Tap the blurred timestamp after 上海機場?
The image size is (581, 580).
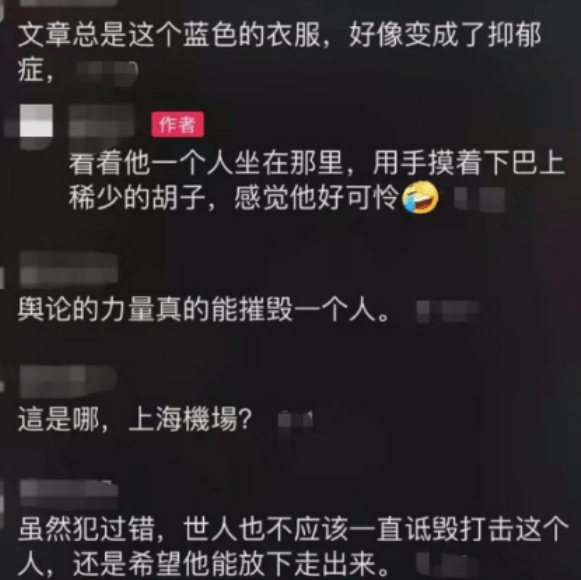pyautogui.click(x=295, y=420)
